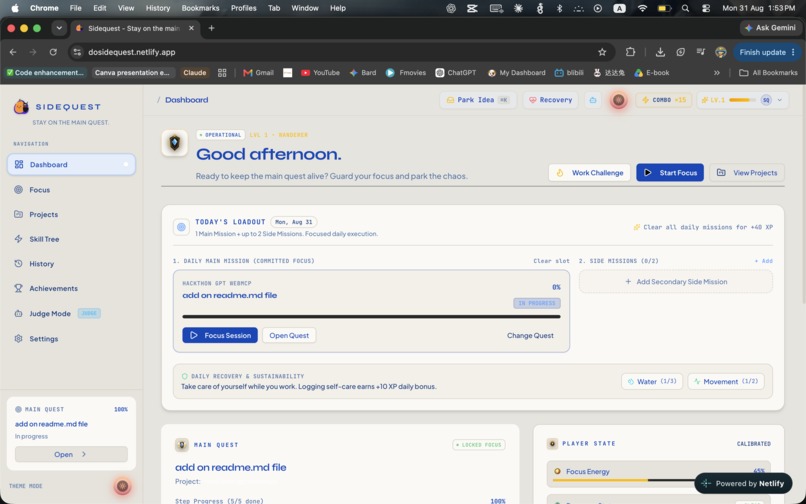Click the Ask Gemini button

coord(770,28)
